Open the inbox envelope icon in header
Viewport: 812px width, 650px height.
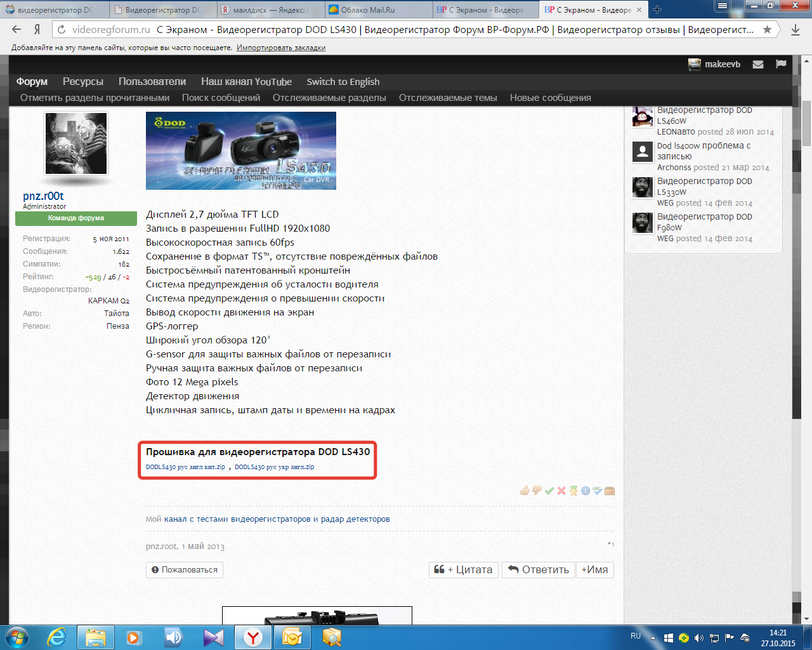pos(757,64)
